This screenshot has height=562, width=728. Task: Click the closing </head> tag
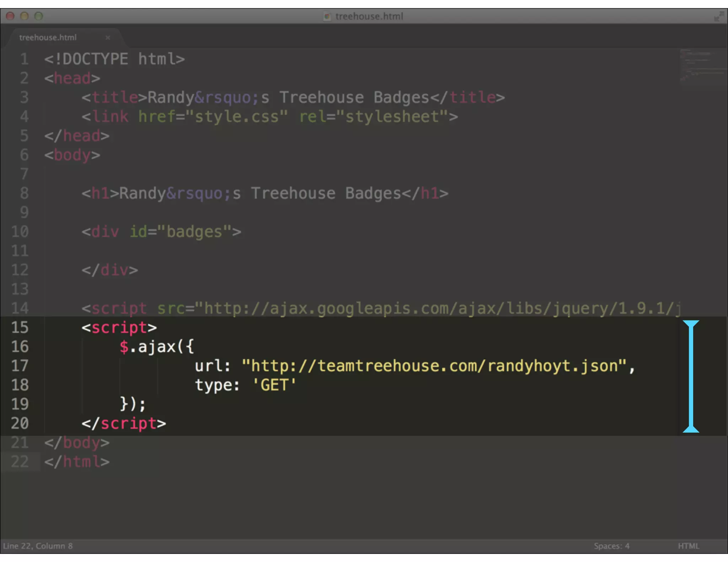(x=77, y=135)
